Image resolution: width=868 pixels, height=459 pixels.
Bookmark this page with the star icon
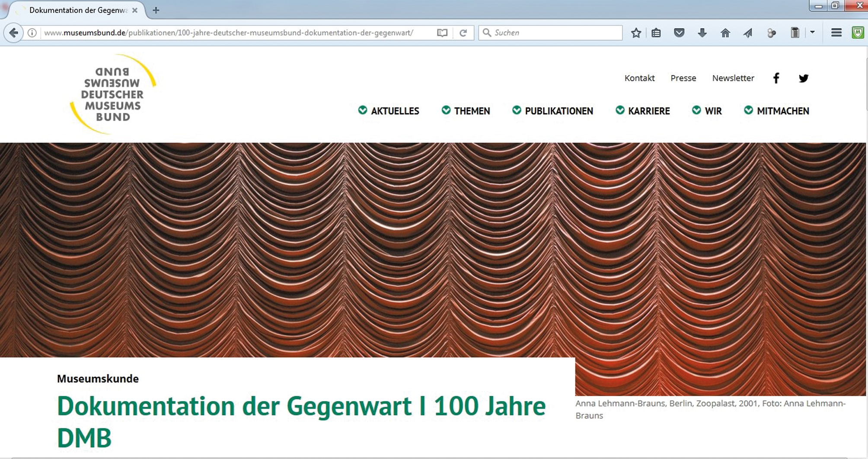click(636, 33)
